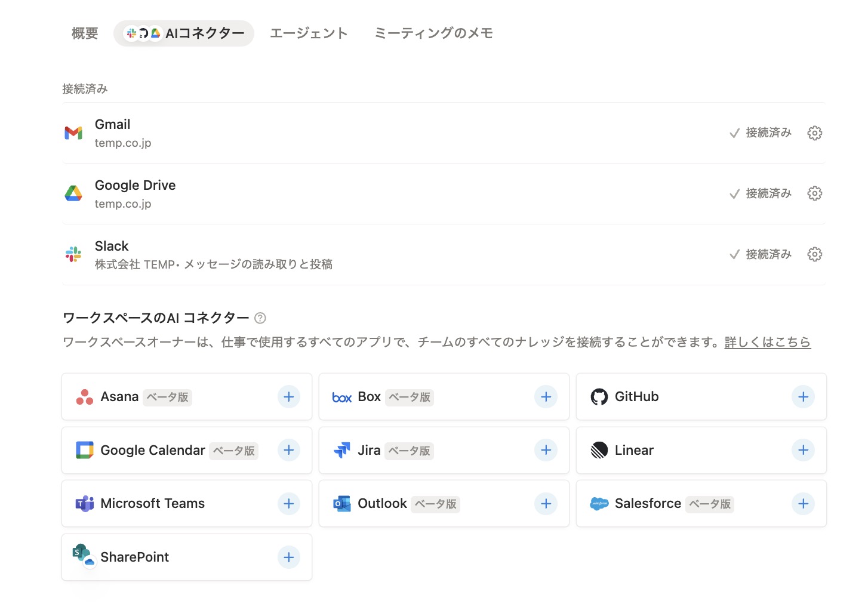
Task: Click 接続済み status for Gmail
Action: click(x=761, y=133)
